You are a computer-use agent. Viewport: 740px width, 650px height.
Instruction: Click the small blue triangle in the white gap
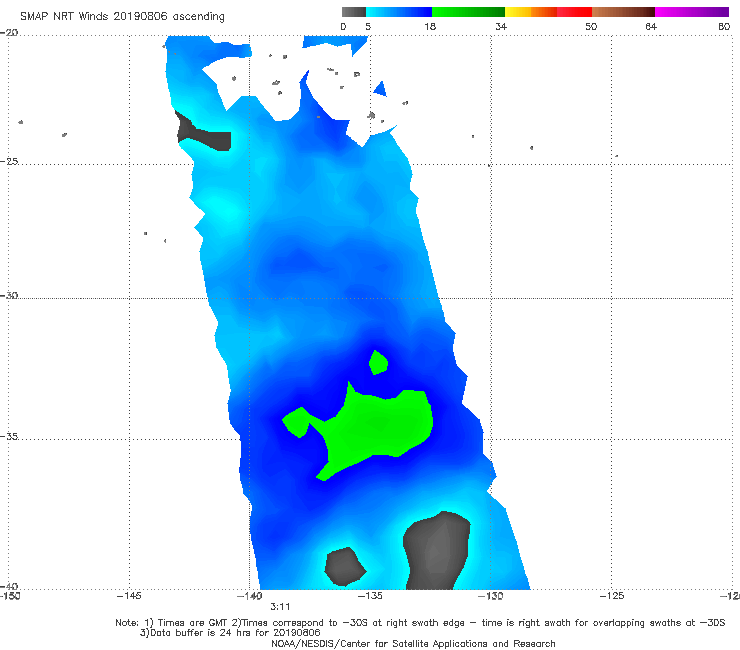coord(380,89)
